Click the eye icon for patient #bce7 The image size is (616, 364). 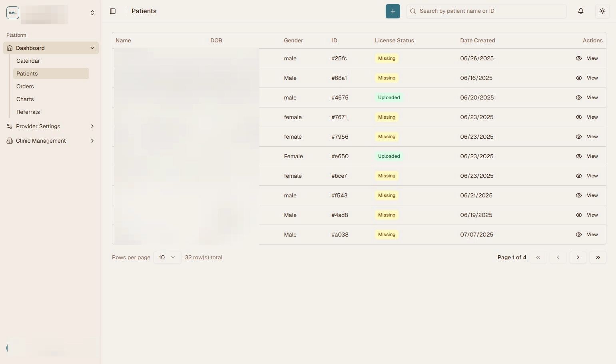click(x=578, y=176)
